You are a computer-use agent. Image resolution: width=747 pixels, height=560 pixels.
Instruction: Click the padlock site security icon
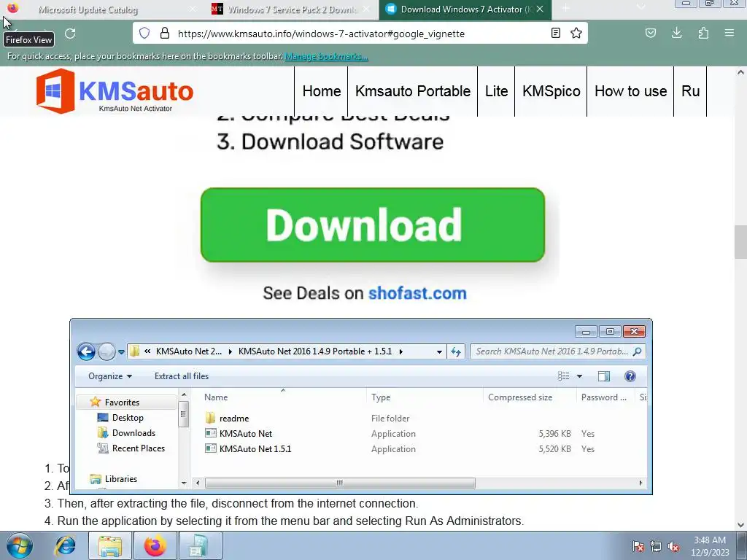tap(165, 33)
